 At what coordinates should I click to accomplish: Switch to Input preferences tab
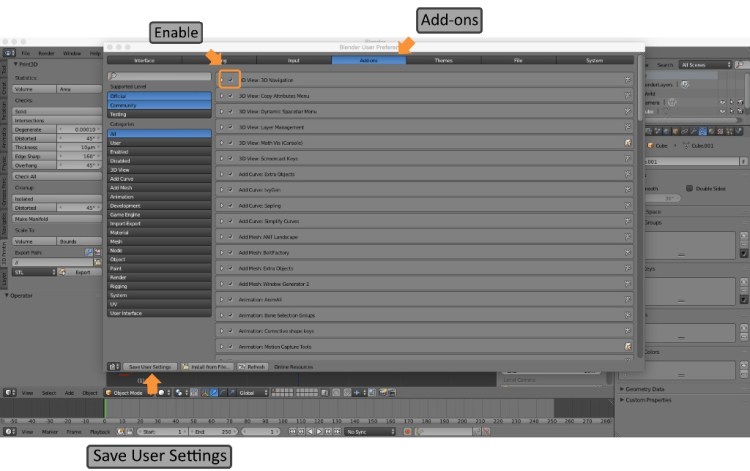point(294,60)
